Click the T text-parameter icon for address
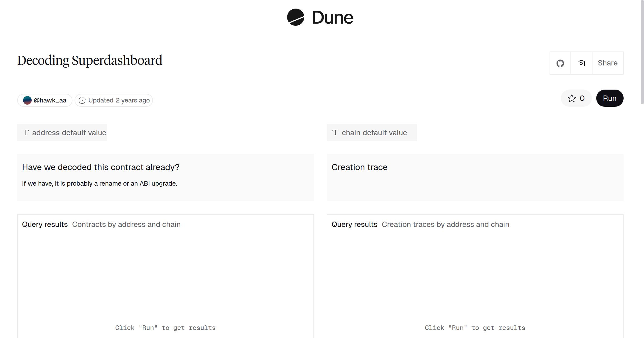Viewport: 644px width, 338px height. pyautogui.click(x=26, y=132)
